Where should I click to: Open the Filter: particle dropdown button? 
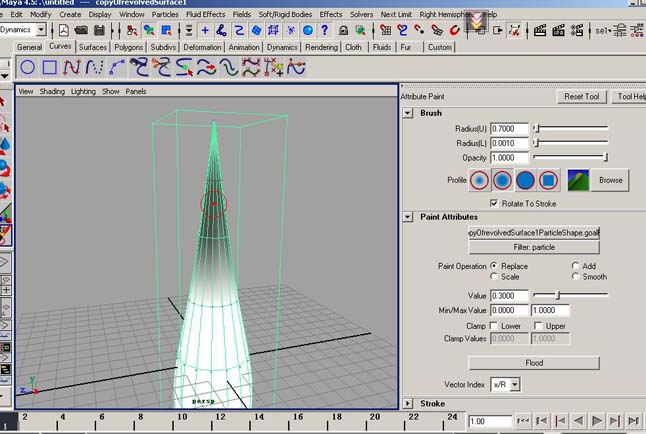coord(534,247)
